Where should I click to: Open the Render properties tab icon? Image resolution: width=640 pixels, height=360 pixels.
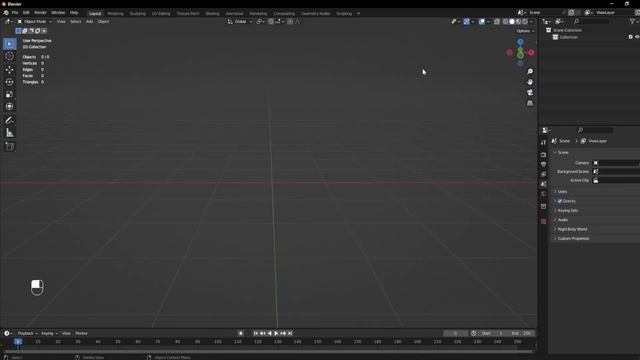click(543, 155)
